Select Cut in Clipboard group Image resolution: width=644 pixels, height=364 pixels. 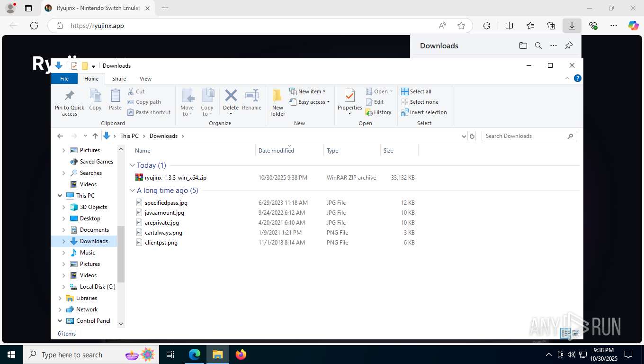136,91
